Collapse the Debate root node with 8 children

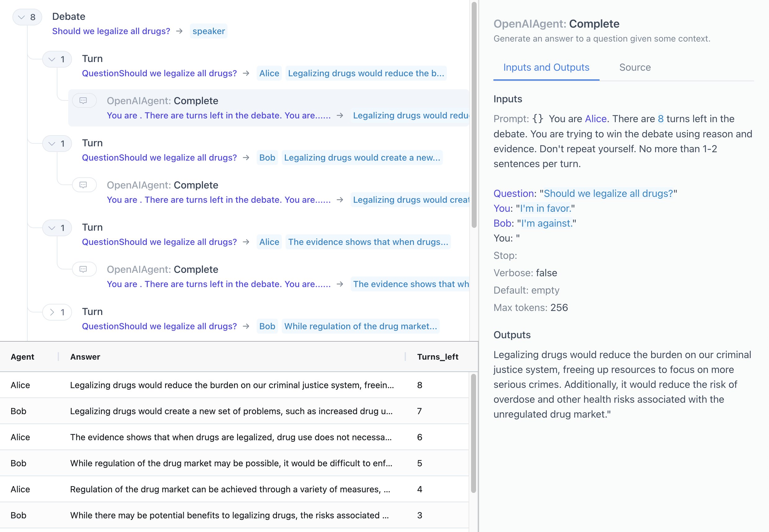click(22, 17)
